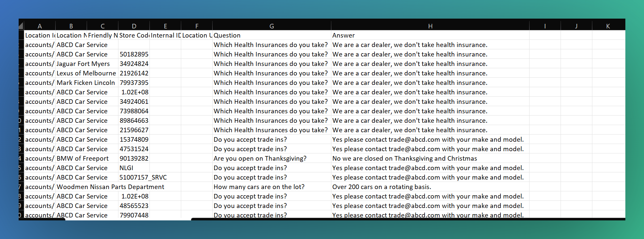Select store code 21596627
This screenshot has height=239, width=644.
point(134,130)
